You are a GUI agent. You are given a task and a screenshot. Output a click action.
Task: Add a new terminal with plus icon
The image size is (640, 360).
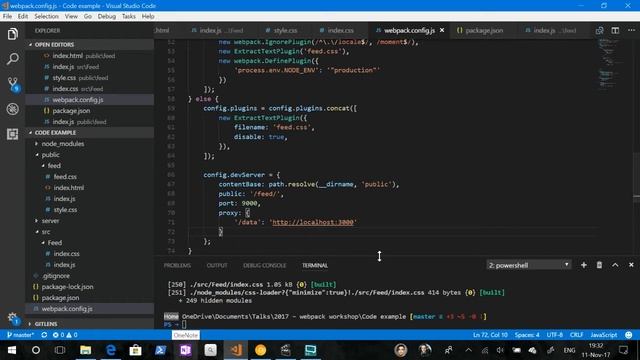click(x=584, y=265)
